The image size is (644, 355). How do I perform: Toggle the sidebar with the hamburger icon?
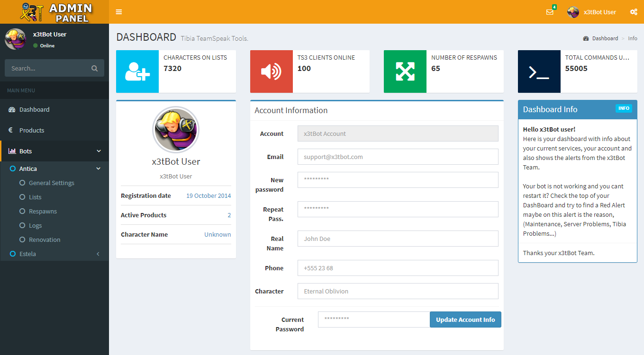(x=119, y=12)
